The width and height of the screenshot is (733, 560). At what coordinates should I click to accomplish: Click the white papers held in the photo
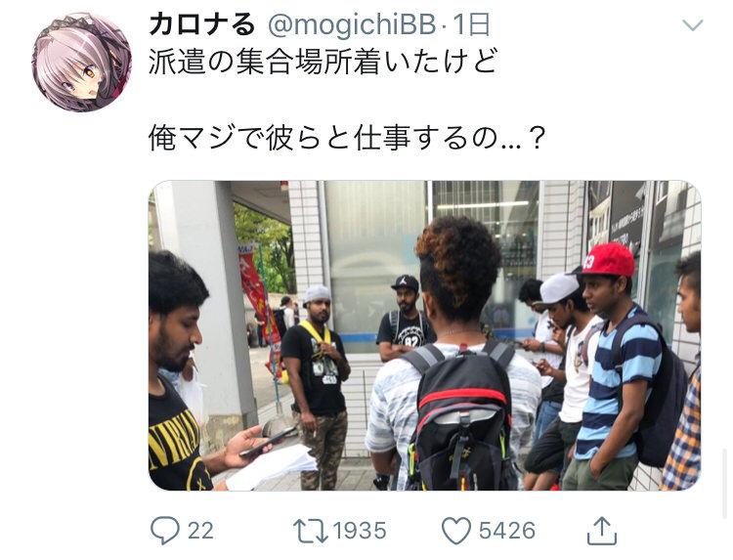point(271,466)
